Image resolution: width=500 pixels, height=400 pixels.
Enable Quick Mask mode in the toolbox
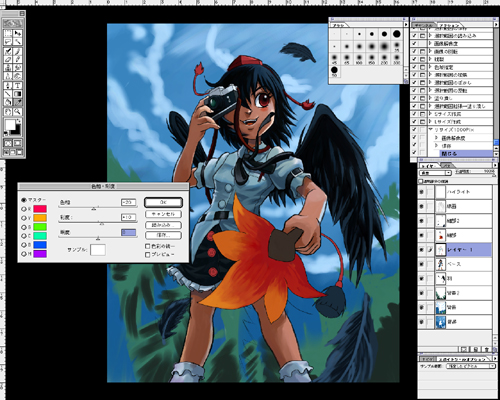(18, 143)
